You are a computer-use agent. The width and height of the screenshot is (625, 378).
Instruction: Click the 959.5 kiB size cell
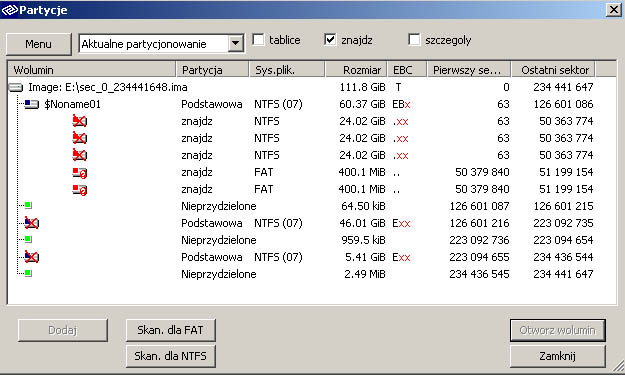pos(364,240)
